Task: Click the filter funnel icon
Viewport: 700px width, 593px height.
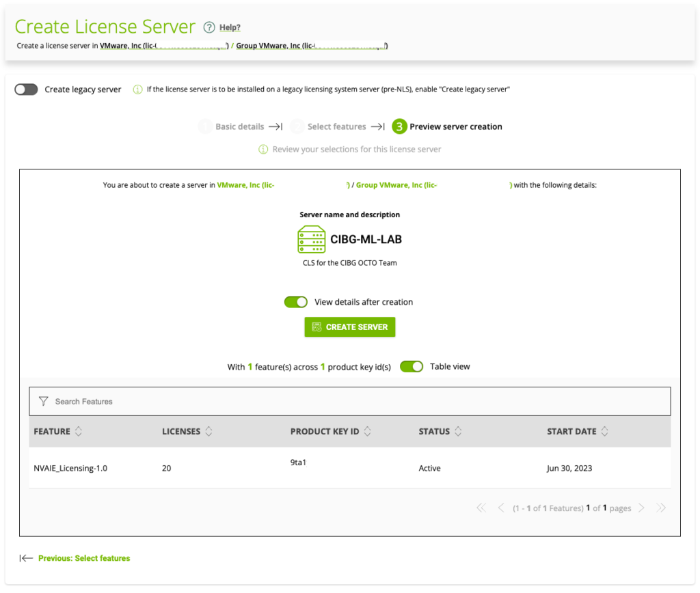Action: tap(44, 401)
